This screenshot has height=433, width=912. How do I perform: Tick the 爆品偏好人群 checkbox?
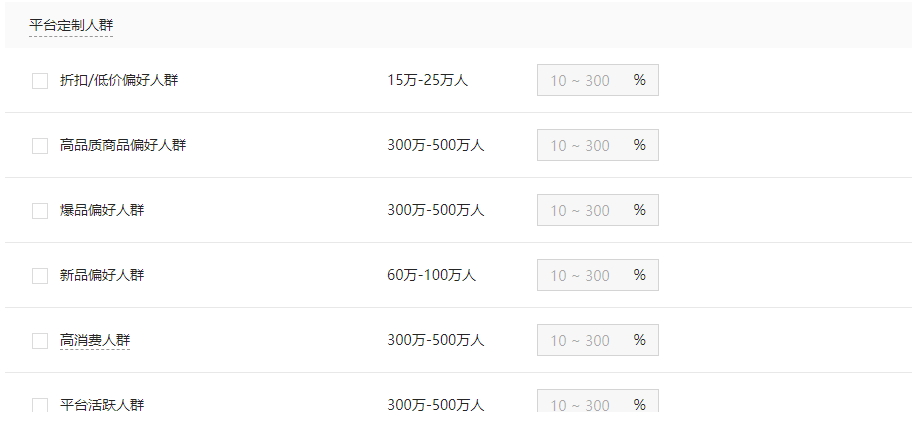point(40,211)
